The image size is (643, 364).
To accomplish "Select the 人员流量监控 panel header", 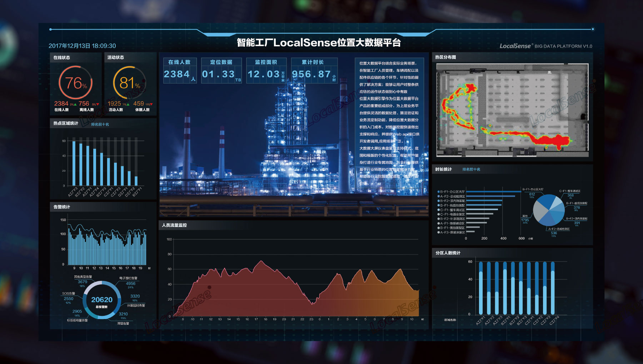I will 175,226.
